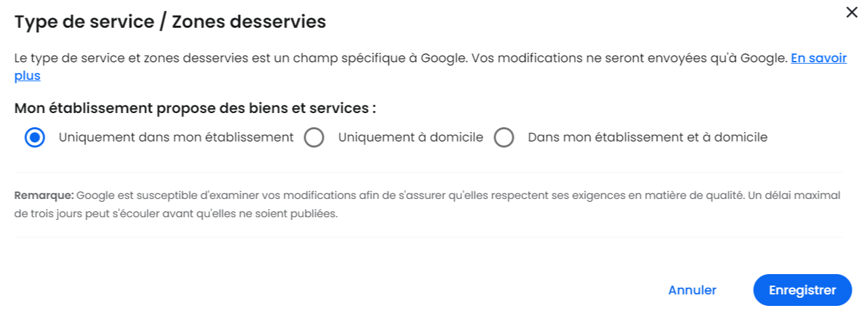Click 'Dans mon établissement et à domicile' label text

click(x=647, y=137)
